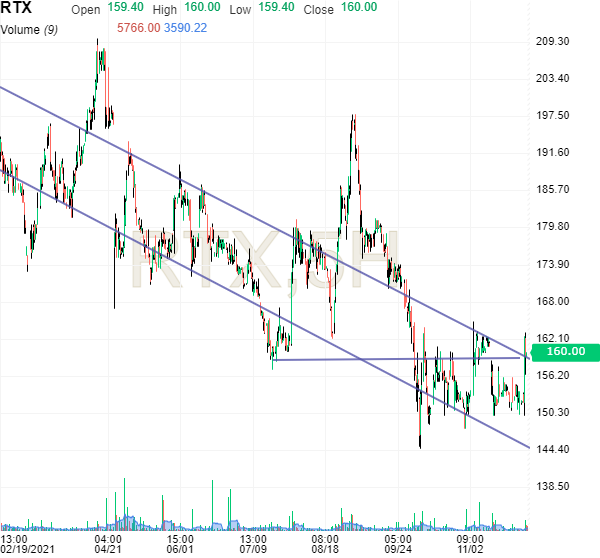The image size is (600, 558).
Task: Click the green 160.00 current price tag
Action: 565,352
